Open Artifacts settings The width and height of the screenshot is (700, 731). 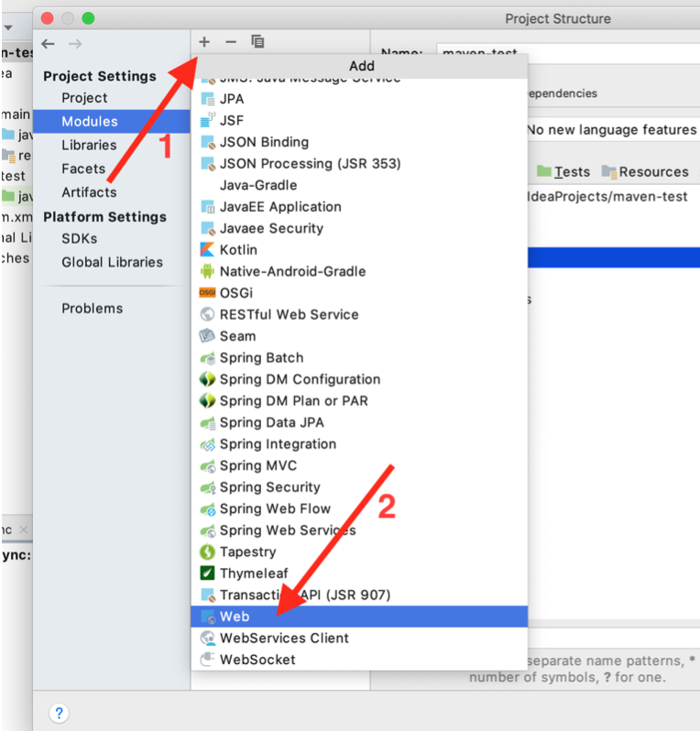[x=89, y=192]
